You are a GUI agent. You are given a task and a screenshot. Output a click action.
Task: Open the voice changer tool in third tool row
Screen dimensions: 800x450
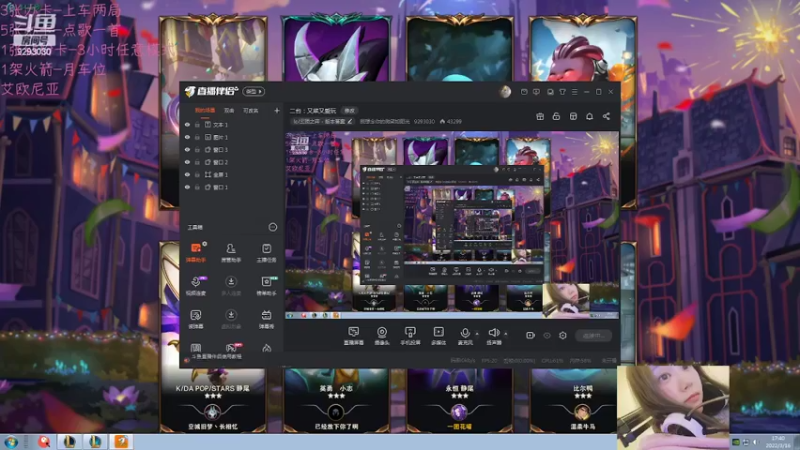pyautogui.click(x=196, y=319)
